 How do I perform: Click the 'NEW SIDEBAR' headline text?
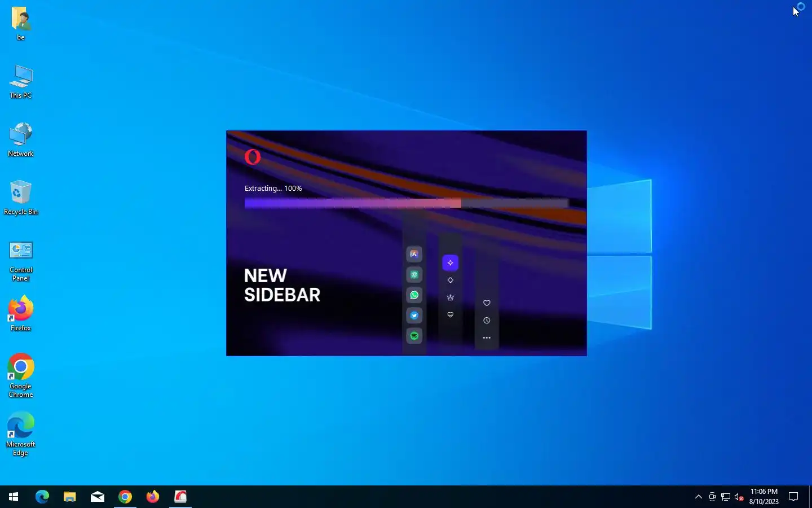click(282, 285)
